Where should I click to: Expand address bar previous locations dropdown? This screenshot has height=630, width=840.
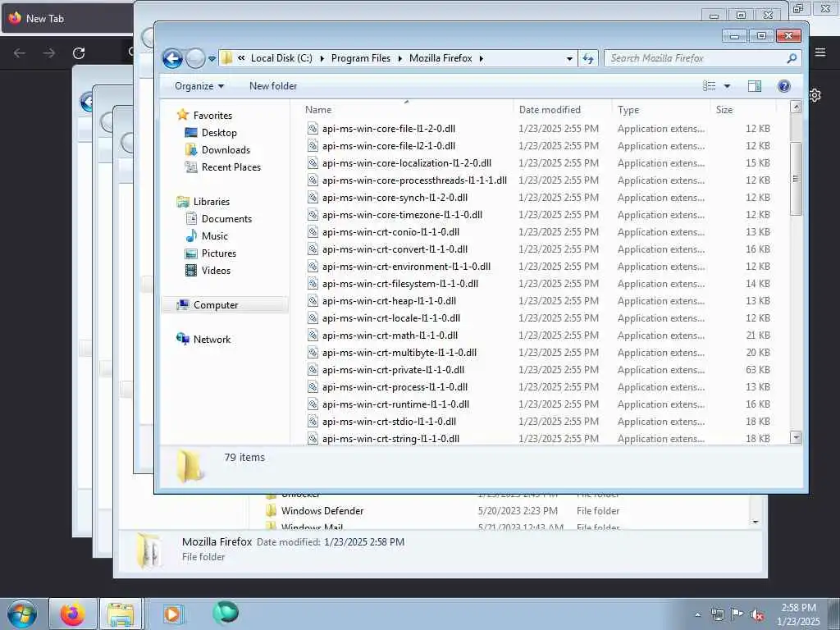point(569,58)
